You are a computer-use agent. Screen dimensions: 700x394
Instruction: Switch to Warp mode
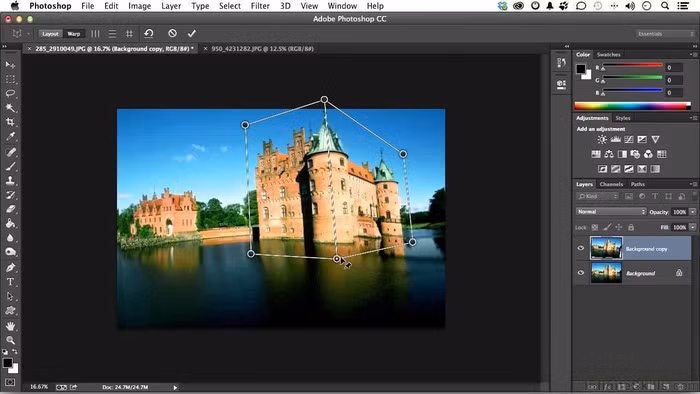click(x=74, y=34)
